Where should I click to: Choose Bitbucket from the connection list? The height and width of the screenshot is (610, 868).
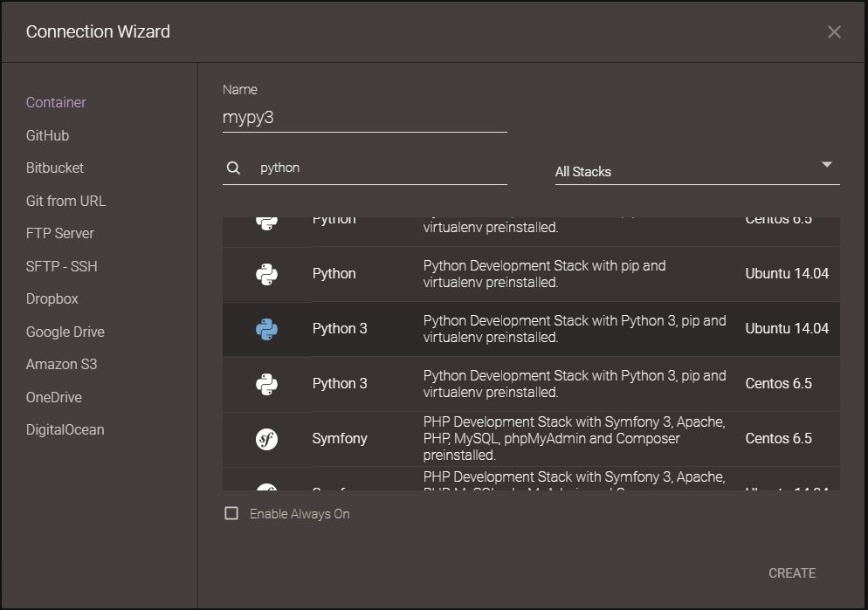pos(55,168)
